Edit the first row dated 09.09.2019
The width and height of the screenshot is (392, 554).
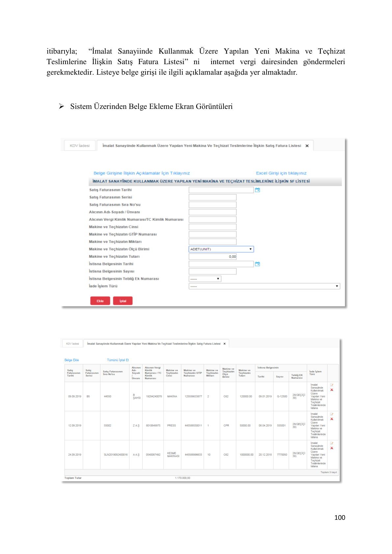[x=332, y=385]
